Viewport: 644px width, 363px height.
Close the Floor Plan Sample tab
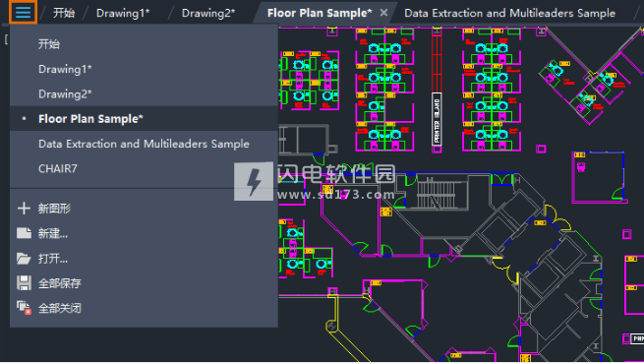pos(383,13)
